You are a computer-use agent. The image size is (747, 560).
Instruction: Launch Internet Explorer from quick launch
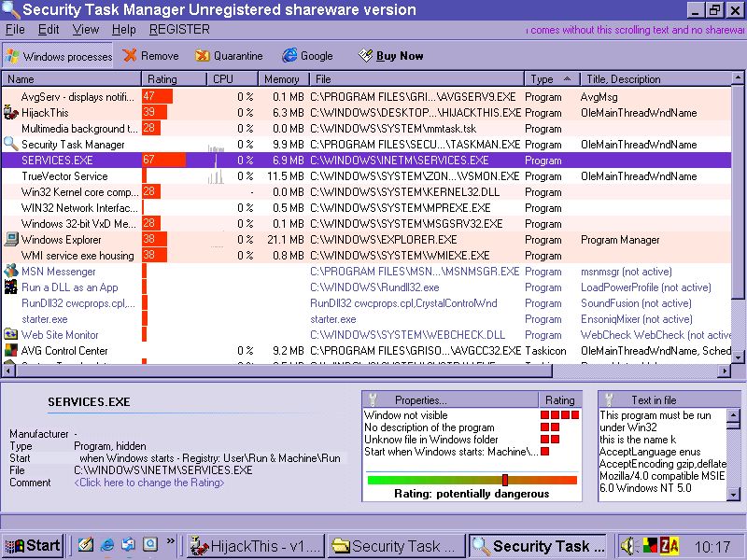pos(107,545)
